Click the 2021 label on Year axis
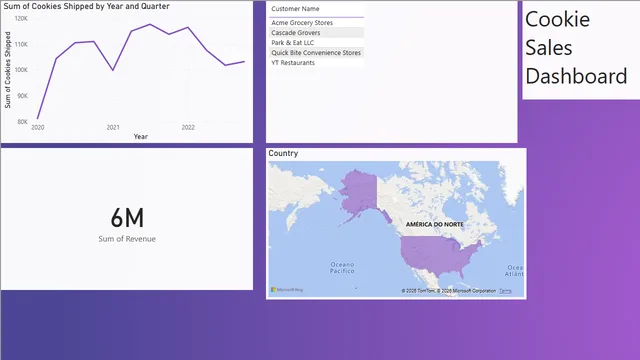Viewport: 640px width, 360px height. [113, 128]
